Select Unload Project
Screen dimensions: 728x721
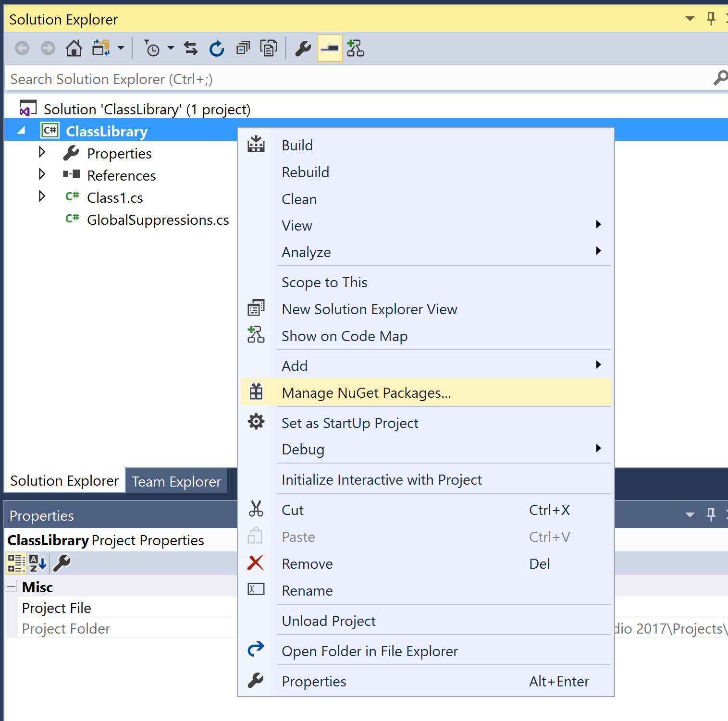coord(426,621)
